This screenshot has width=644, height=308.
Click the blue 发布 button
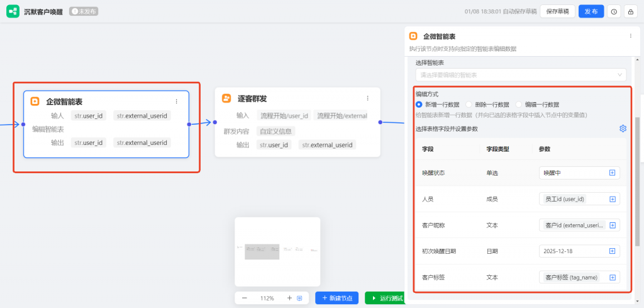[591, 11]
